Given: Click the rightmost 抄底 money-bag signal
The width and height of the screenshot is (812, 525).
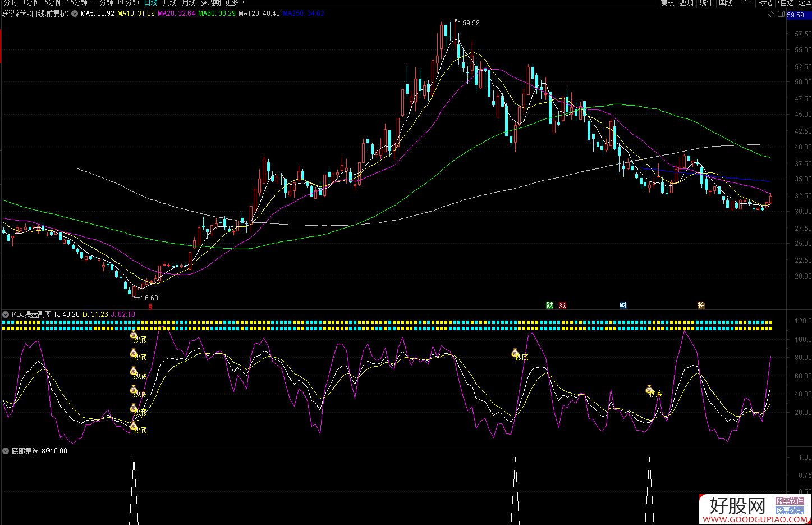Looking at the screenshot, I should coord(649,390).
